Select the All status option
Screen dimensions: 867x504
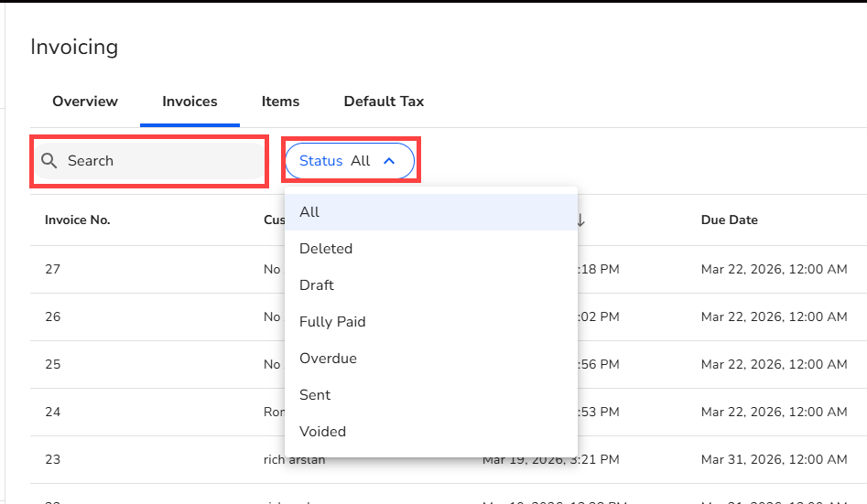tap(309, 211)
